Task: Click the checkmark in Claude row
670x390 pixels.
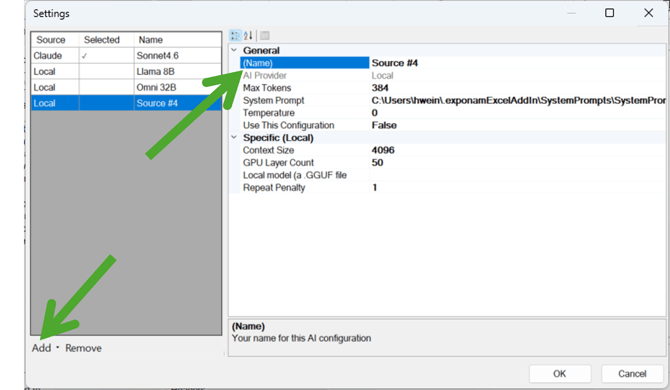Action: [84, 56]
